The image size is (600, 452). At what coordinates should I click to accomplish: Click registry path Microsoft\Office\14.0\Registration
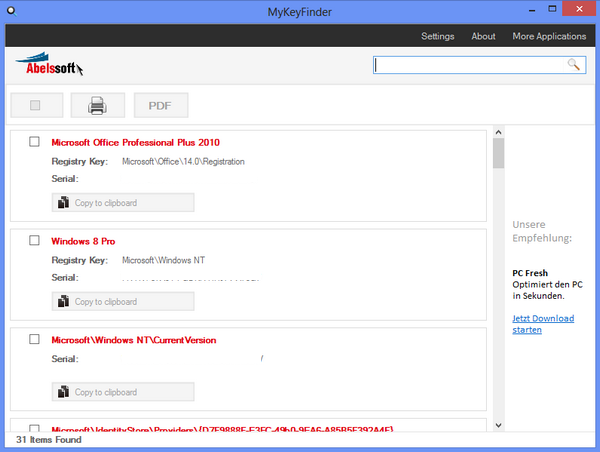183,162
